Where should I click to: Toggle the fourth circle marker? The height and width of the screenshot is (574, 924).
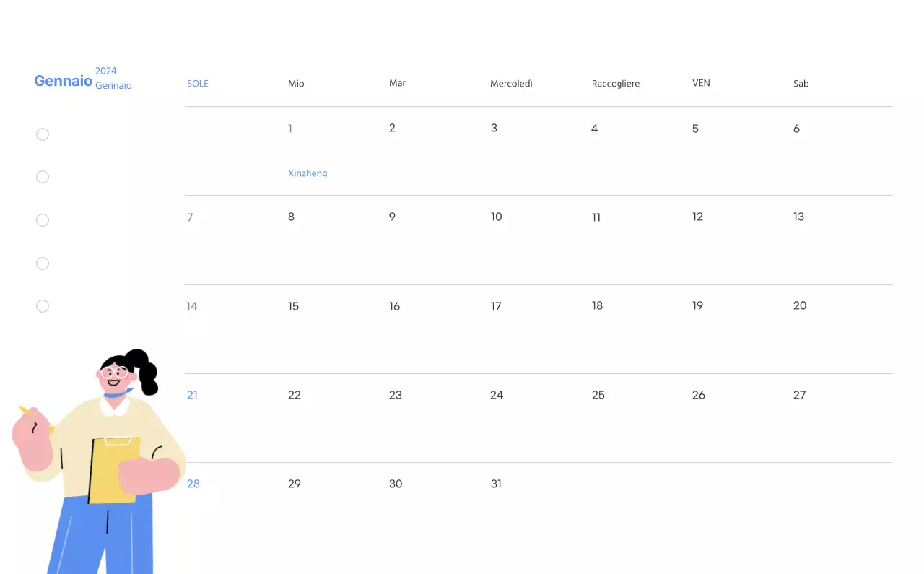pyautogui.click(x=43, y=264)
